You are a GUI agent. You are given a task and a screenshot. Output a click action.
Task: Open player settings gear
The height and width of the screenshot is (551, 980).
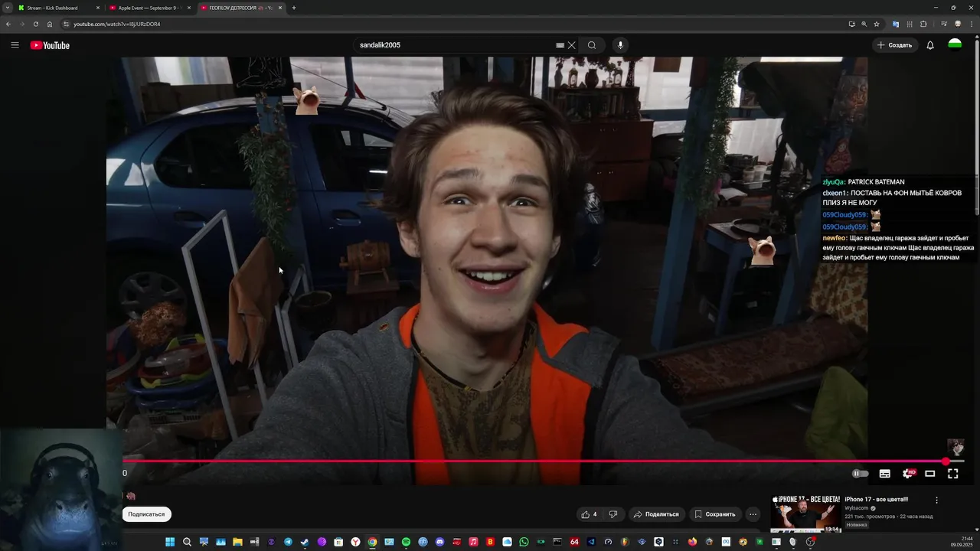pyautogui.click(x=907, y=474)
